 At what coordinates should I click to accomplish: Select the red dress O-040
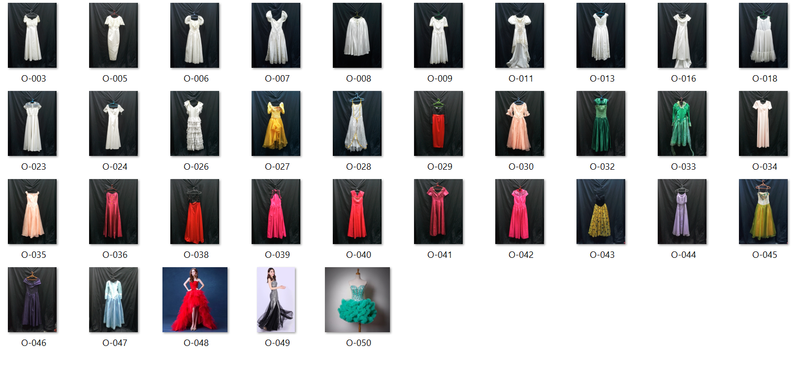coord(357,212)
